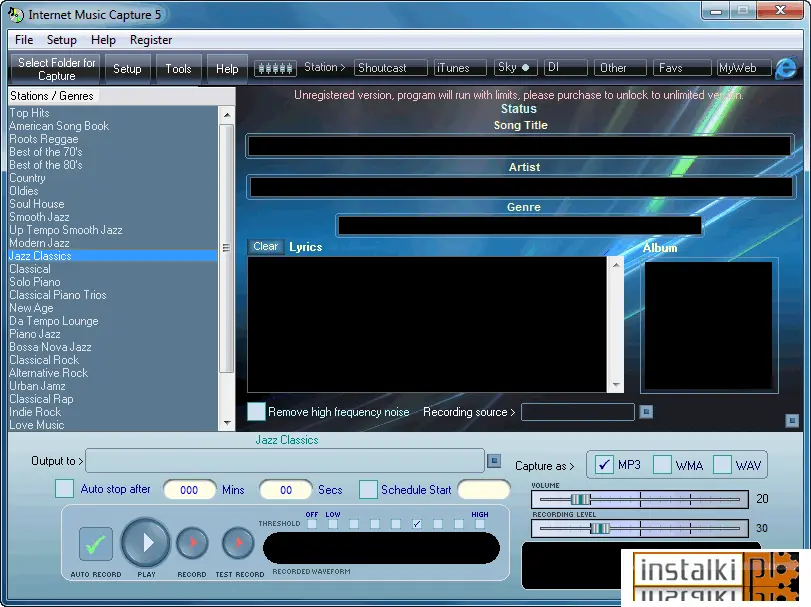Open the Help menu in menu bar
The width and height of the screenshot is (811, 607).
pos(103,40)
